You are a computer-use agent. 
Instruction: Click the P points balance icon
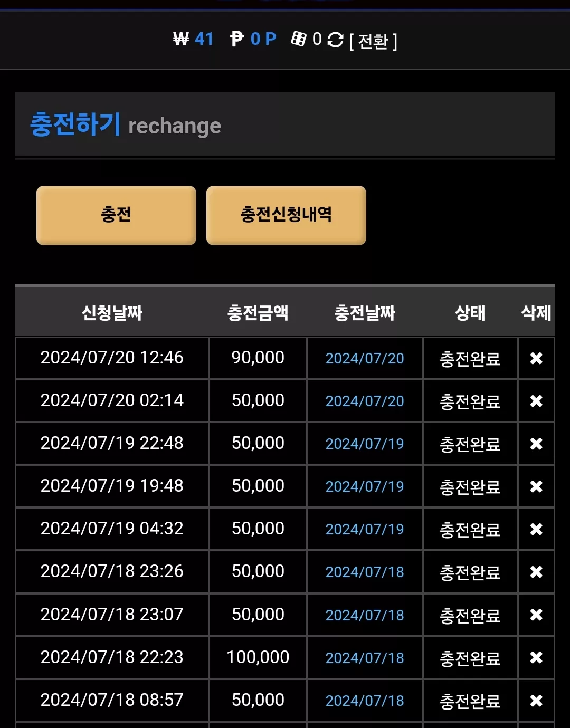(x=237, y=39)
